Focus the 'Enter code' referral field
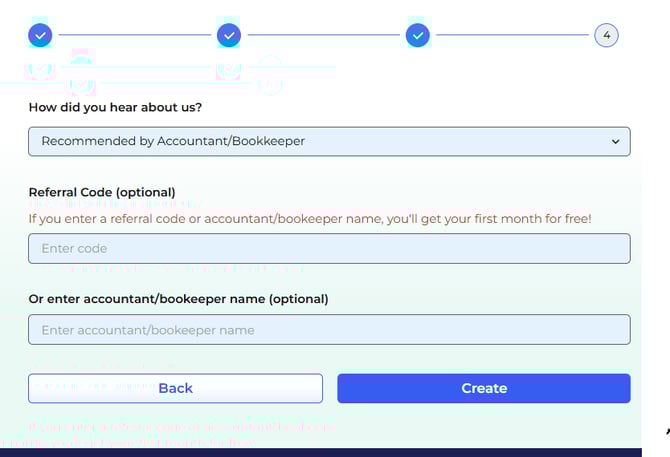This screenshot has height=457, width=670. click(x=329, y=248)
